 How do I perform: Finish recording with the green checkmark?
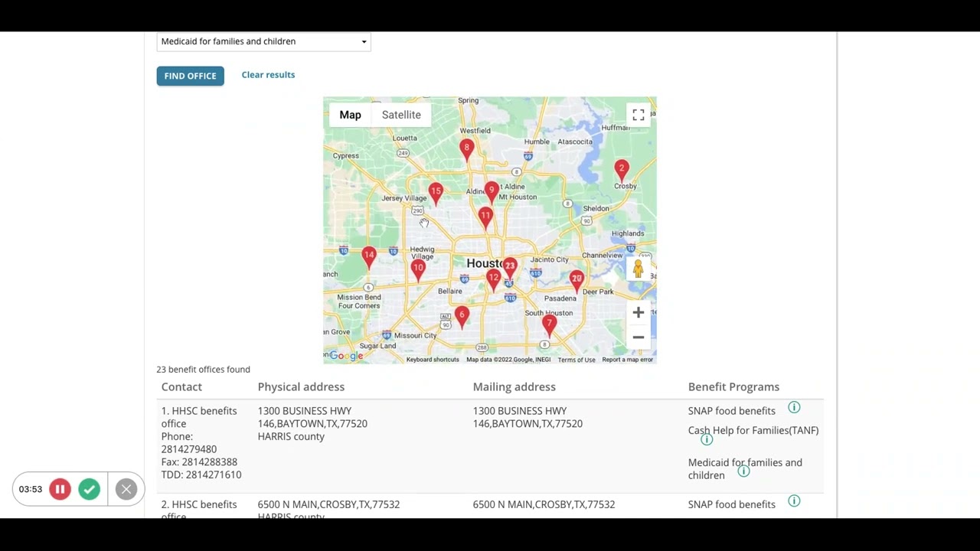89,489
